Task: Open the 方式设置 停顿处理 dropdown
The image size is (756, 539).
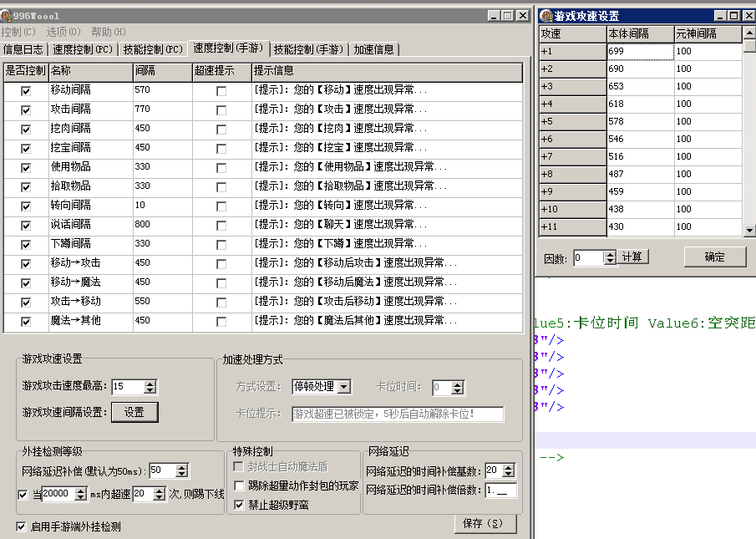Action: coord(344,387)
